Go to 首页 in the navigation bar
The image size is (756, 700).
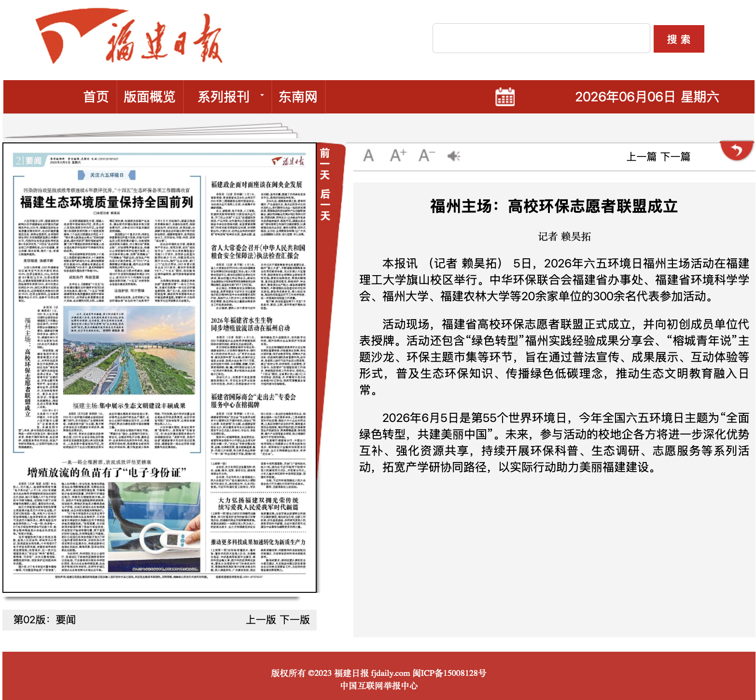(x=96, y=97)
